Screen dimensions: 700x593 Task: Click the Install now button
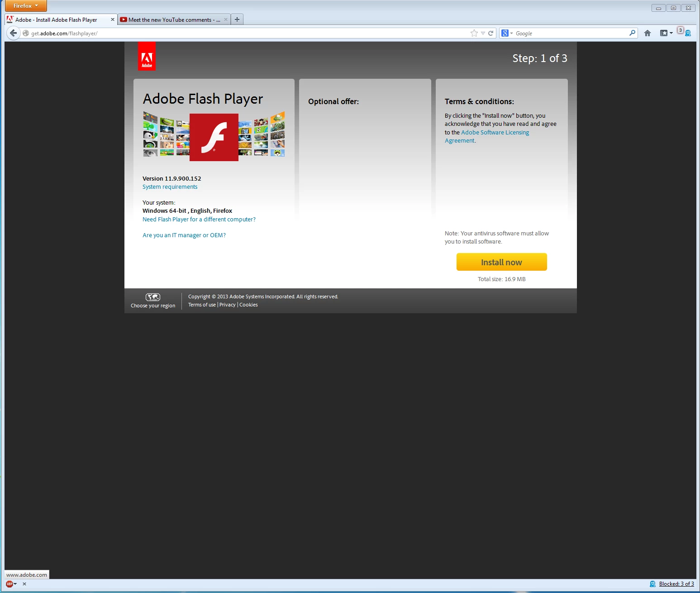pos(501,262)
